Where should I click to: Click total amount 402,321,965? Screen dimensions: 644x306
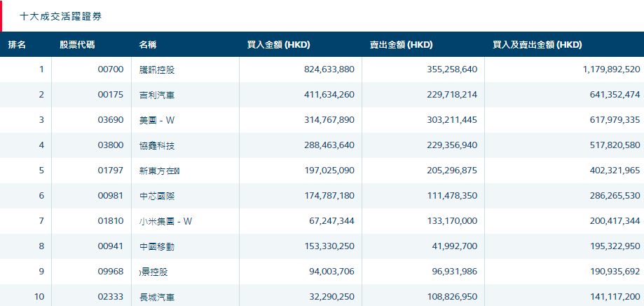615,171
